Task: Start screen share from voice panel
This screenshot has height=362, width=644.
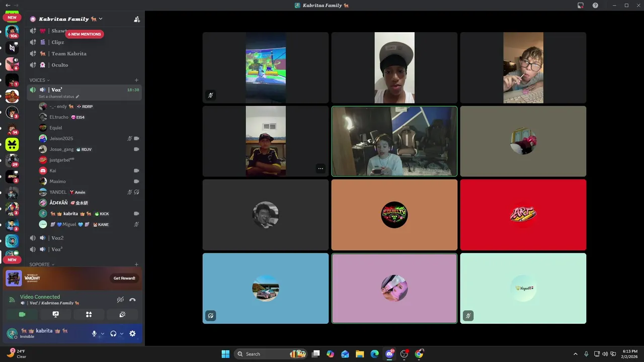Action: point(56,314)
